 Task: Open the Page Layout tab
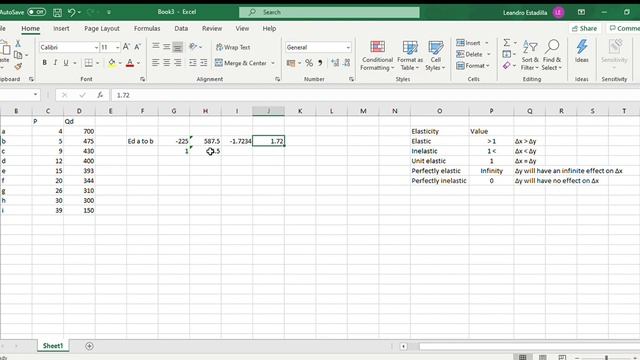(x=102, y=29)
